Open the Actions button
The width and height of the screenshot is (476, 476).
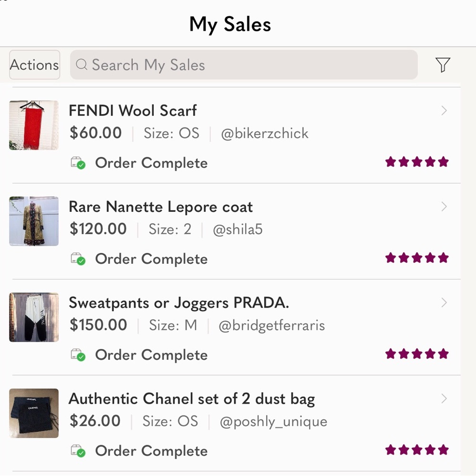click(x=35, y=65)
